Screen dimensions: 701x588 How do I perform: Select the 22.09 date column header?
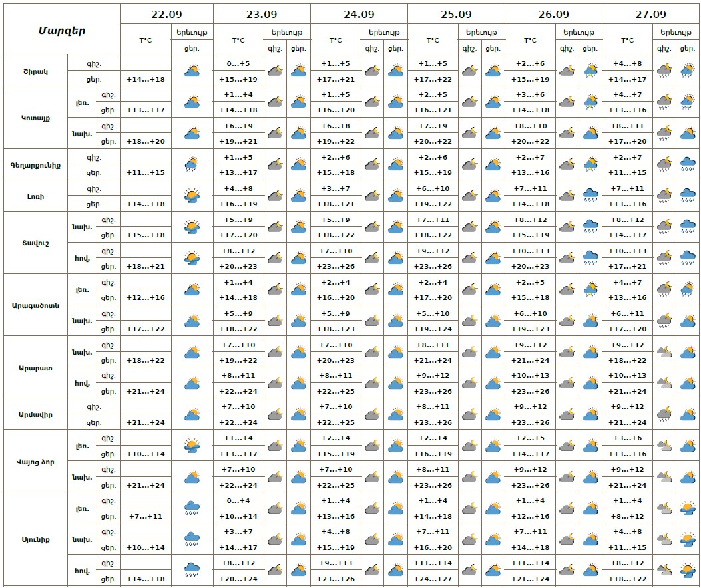166,14
